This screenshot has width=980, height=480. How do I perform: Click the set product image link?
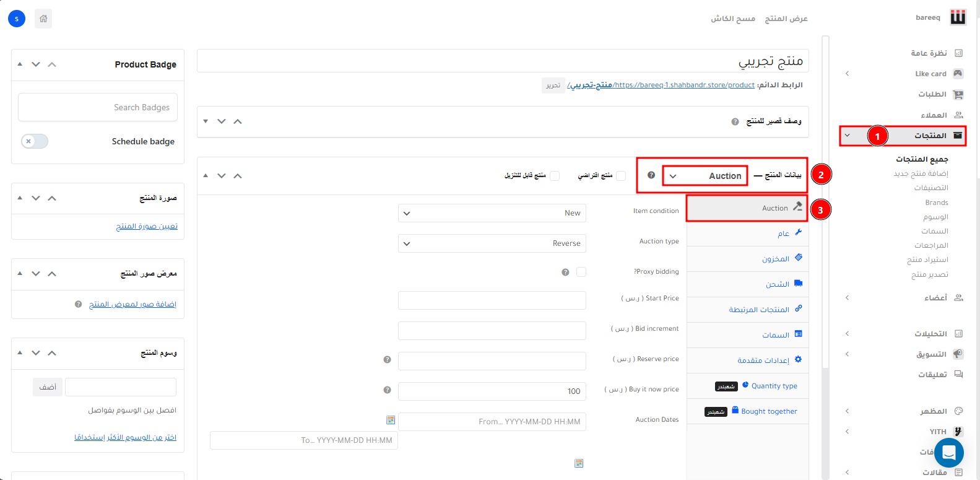click(x=147, y=226)
